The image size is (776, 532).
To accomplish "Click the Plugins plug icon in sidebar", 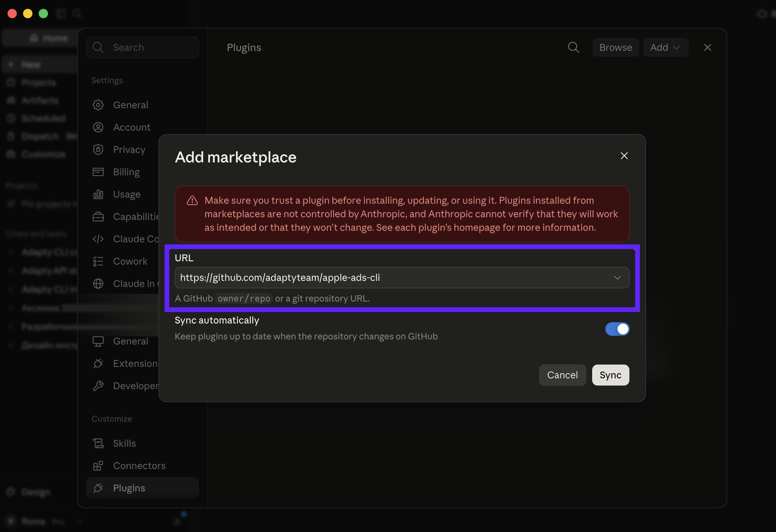I will click(98, 488).
